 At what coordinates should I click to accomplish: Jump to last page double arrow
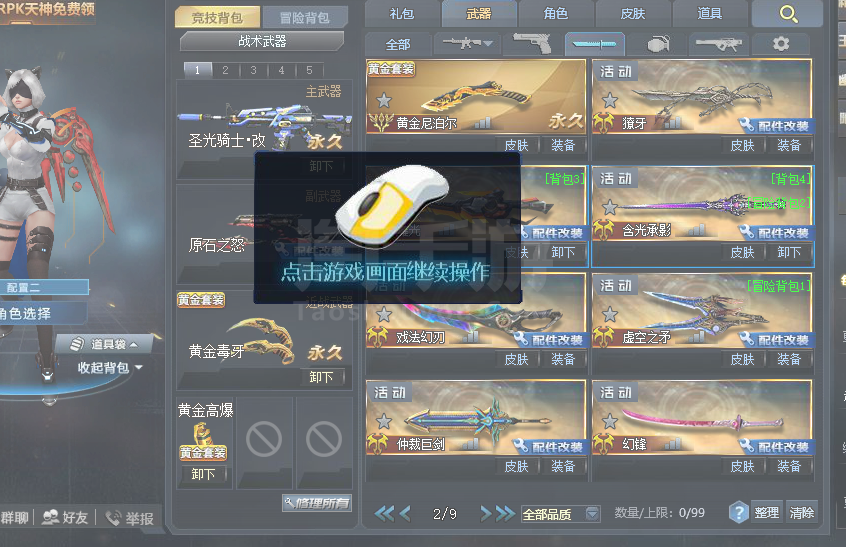click(506, 513)
